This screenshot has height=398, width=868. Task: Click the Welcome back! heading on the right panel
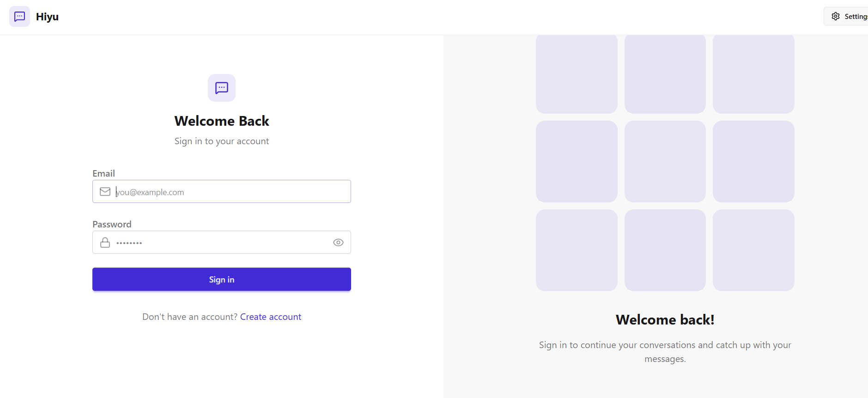pos(665,319)
